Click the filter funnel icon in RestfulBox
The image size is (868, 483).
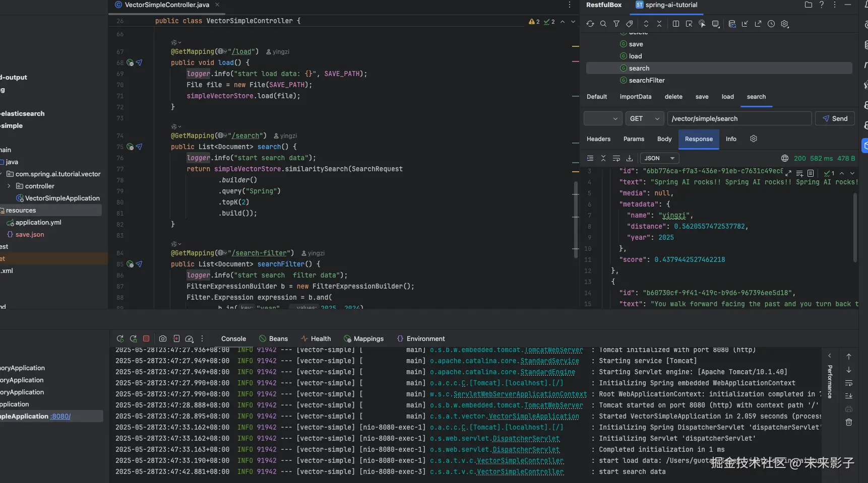click(x=616, y=24)
